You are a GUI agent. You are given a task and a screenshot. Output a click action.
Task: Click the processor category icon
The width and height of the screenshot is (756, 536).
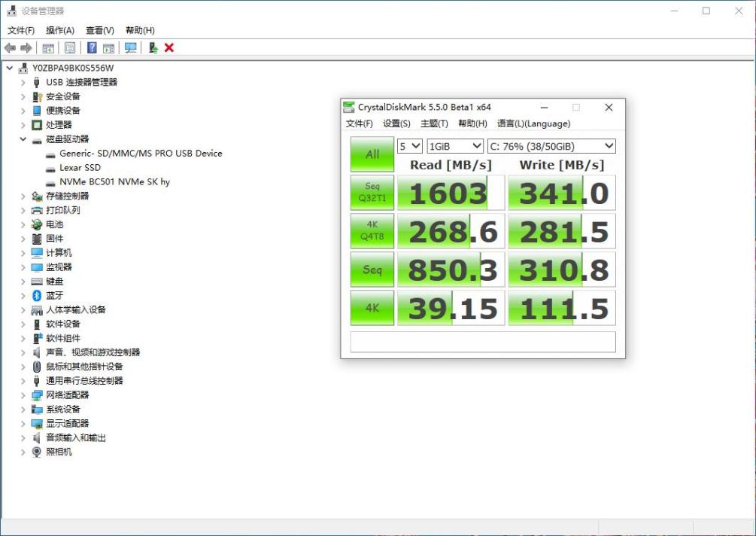pyautogui.click(x=37, y=125)
